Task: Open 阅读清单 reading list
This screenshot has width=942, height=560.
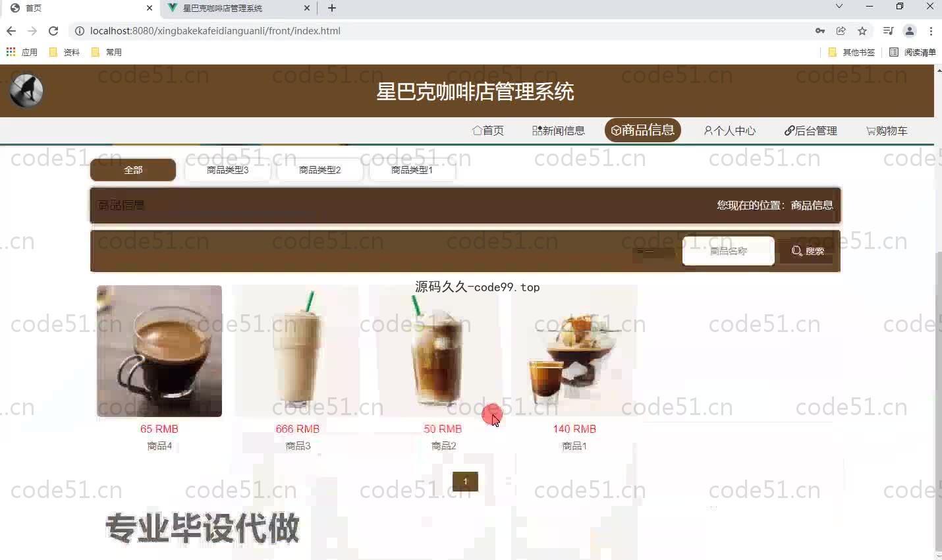Action: 912,52
